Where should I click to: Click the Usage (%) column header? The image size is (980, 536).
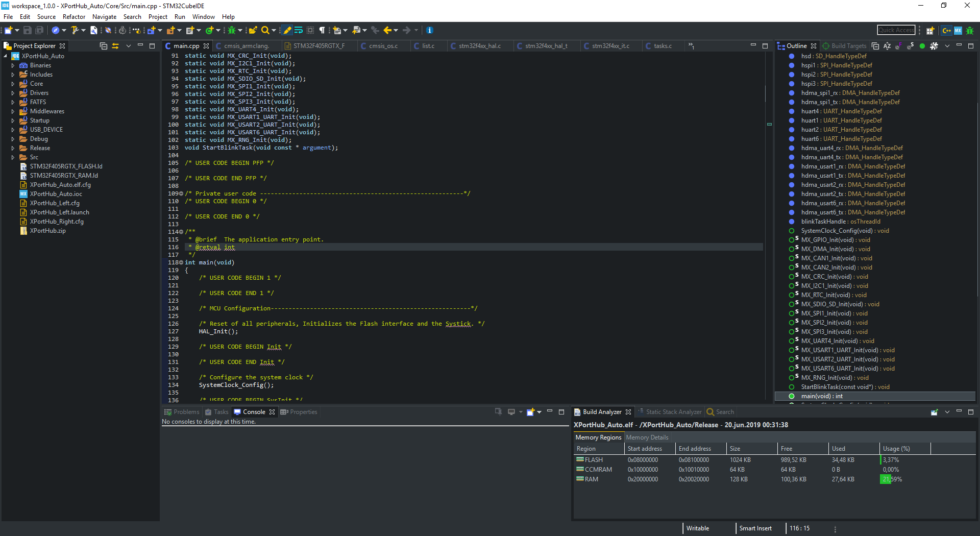905,449
